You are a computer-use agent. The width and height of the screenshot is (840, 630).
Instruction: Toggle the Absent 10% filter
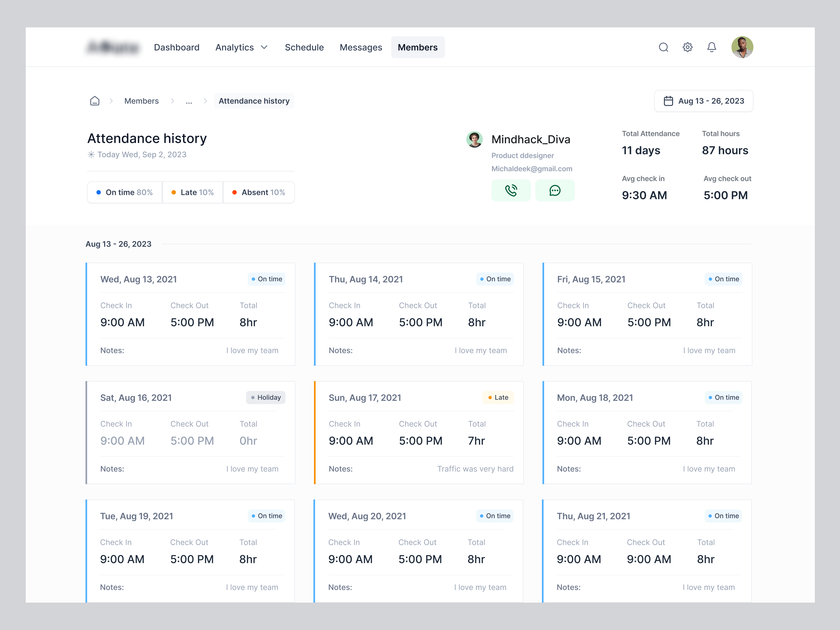pyautogui.click(x=259, y=192)
